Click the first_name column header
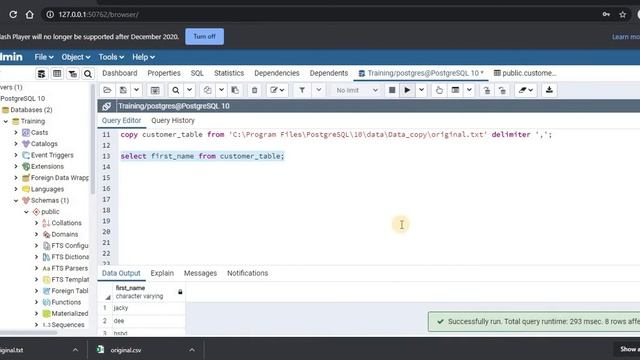Image resolution: width=640 pixels, height=360 pixels. 149,292
